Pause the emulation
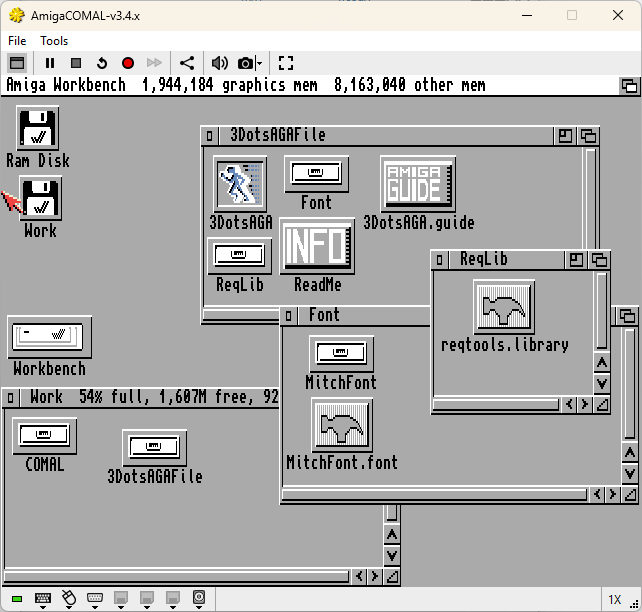 point(50,63)
